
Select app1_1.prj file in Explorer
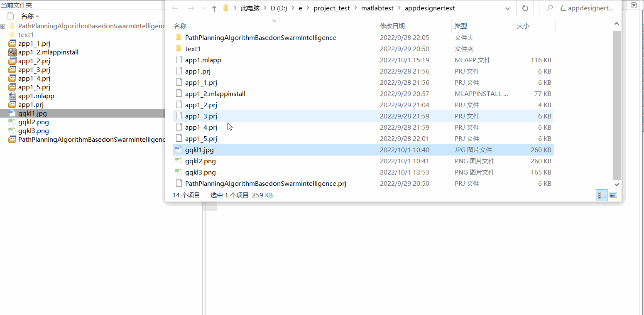pos(363,82)
